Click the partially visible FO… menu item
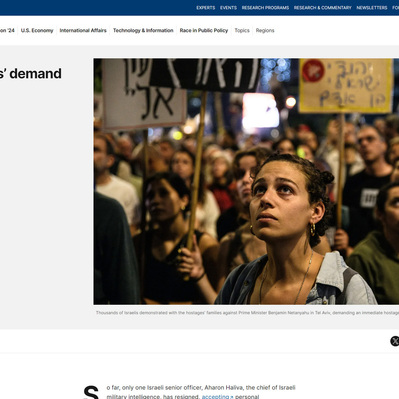This screenshot has height=399, width=399. click(396, 8)
